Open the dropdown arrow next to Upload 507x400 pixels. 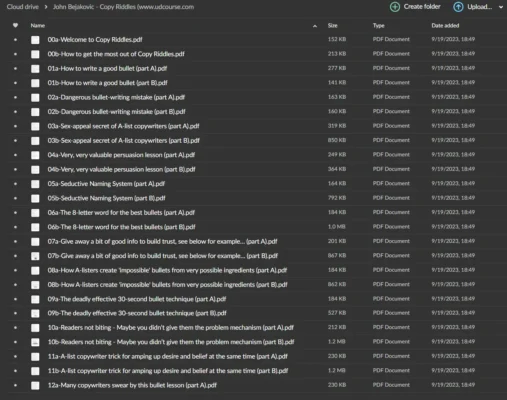(501, 7)
